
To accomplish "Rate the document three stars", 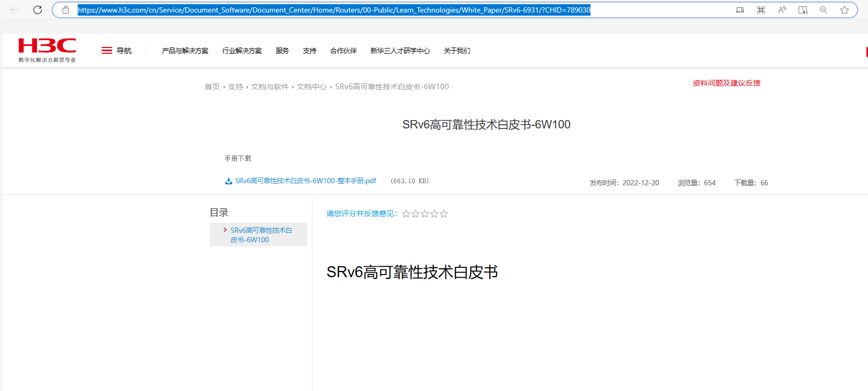I will click(425, 214).
